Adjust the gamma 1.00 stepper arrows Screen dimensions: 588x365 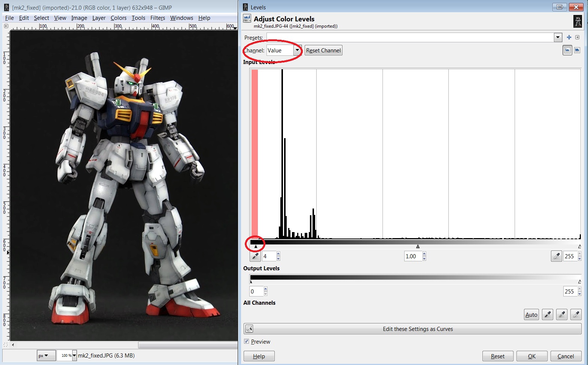pos(424,256)
